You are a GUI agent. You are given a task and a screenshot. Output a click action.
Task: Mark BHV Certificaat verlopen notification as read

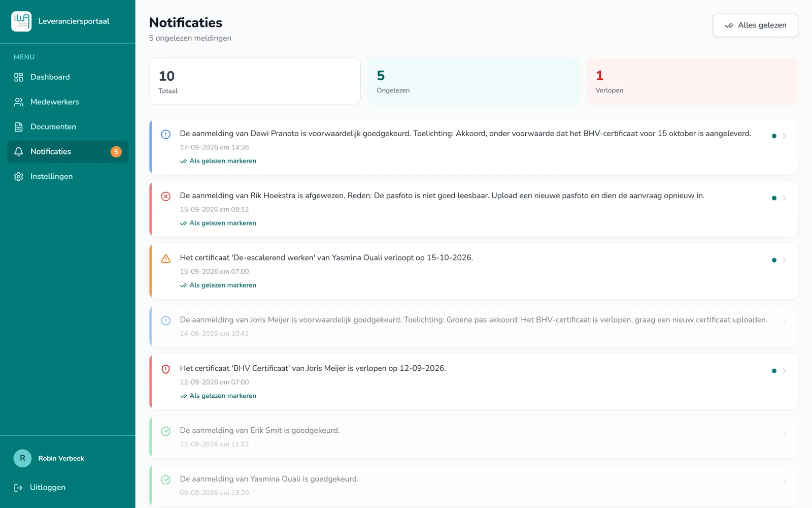(x=218, y=396)
